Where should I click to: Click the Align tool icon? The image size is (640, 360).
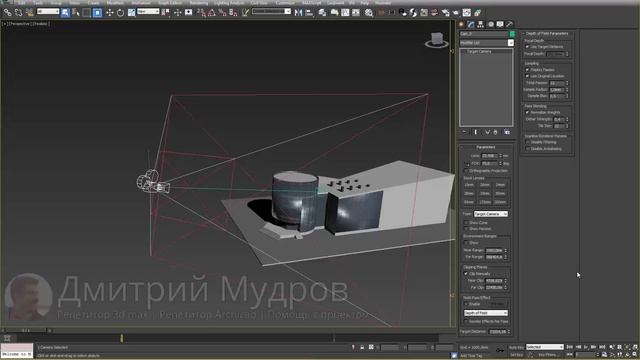point(309,13)
